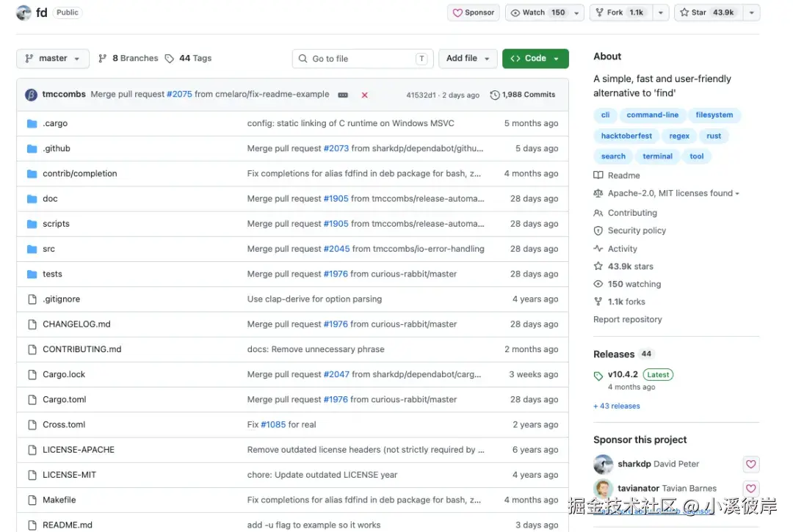View the 44 Tags link

189,59
